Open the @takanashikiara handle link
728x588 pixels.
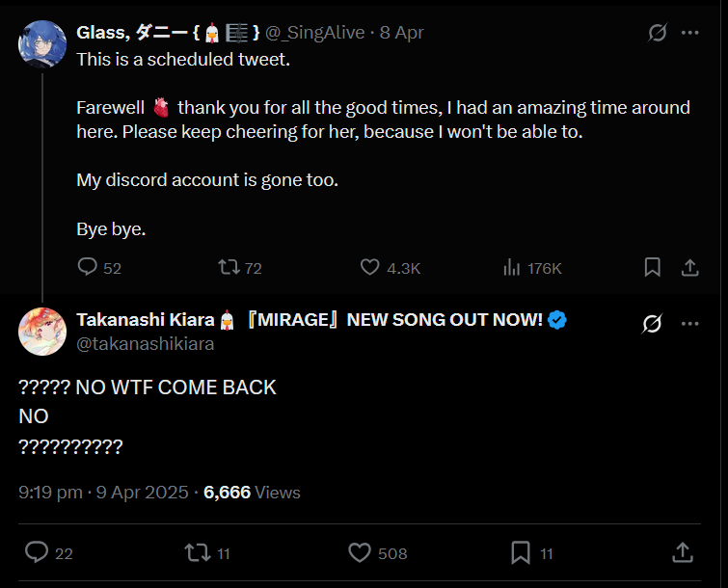pos(146,343)
